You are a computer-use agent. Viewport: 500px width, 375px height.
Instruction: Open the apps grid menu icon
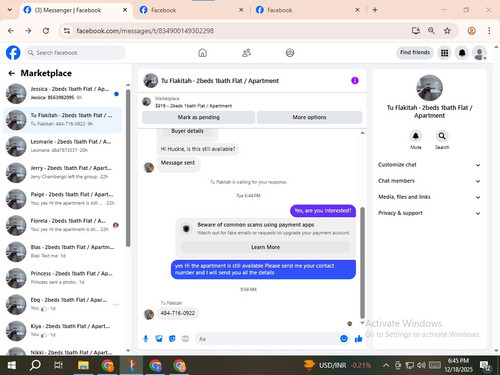tap(444, 53)
